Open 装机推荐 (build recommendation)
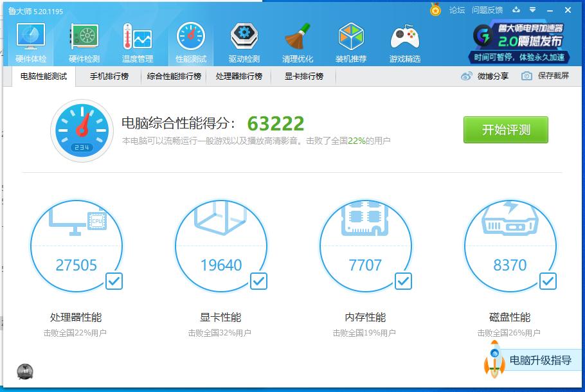This screenshot has height=392, width=585. 350,42
